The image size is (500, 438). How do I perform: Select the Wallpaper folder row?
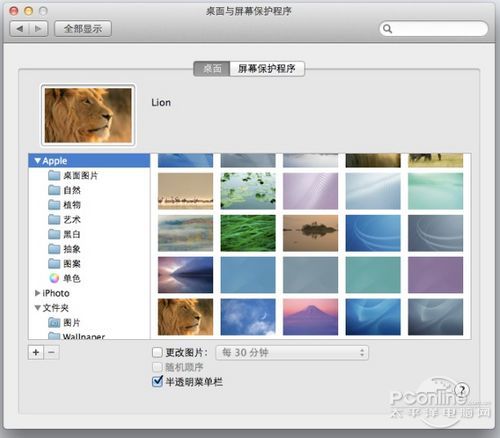click(89, 335)
